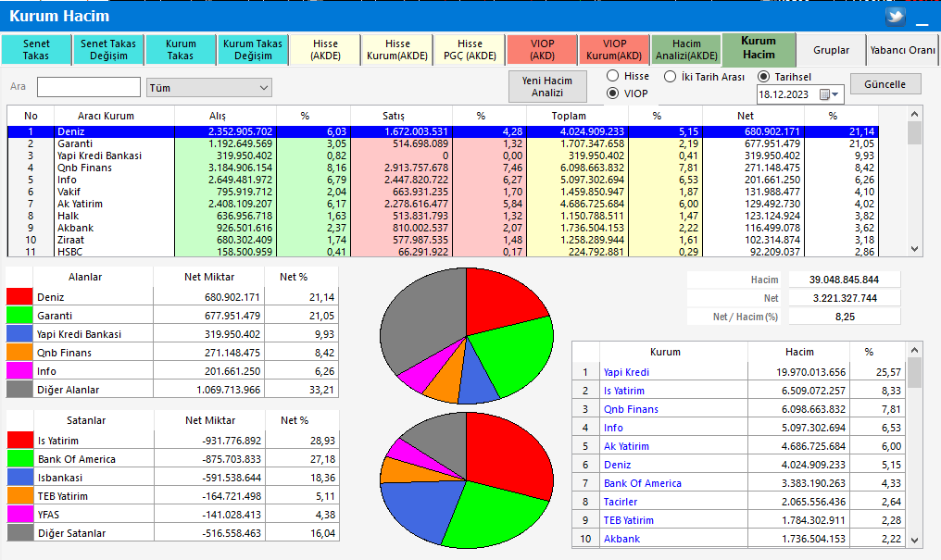
Task: Open the Hacim Analizi(AKDE) tab
Action: click(x=686, y=50)
